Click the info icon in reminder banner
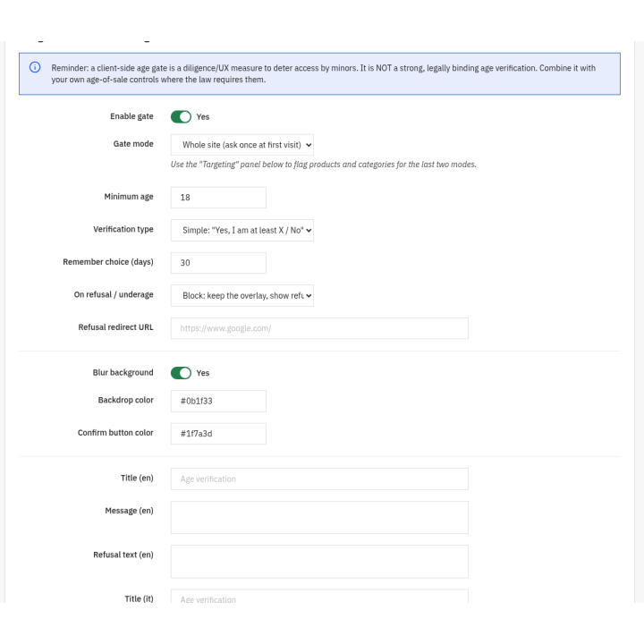 click(x=35, y=67)
